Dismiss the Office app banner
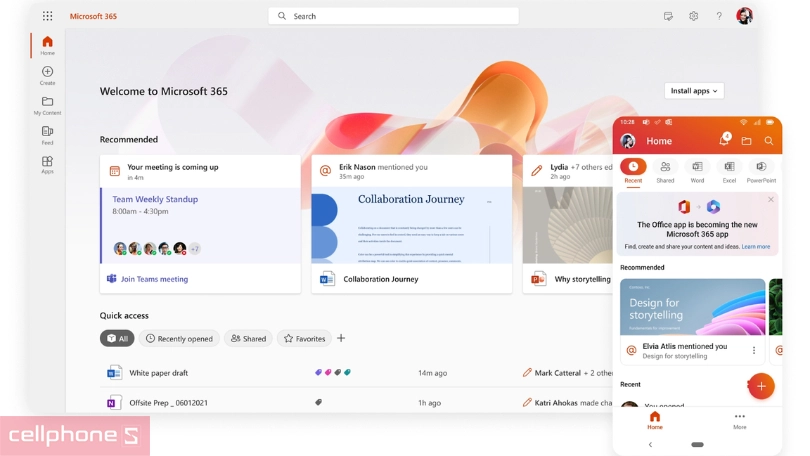Screen dimensions: 810x456 (771, 199)
